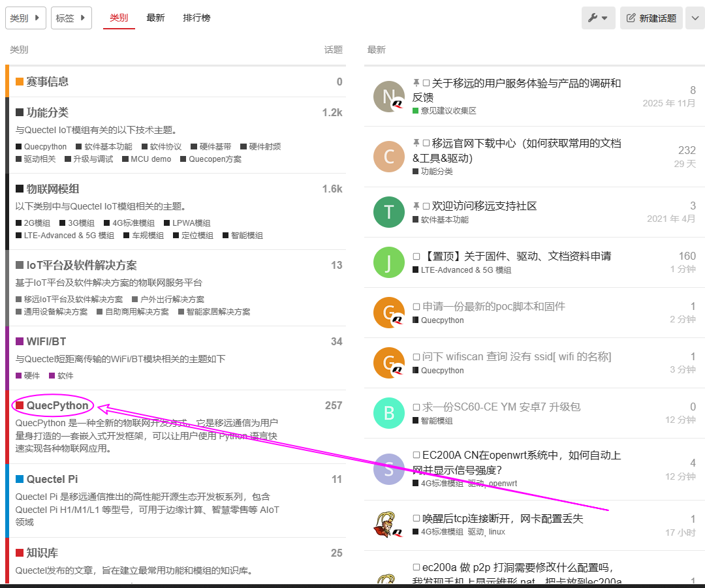This screenshot has height=588, width=705.
Task: Expand the 标签 tag dropdown
Action: point(71,18)
